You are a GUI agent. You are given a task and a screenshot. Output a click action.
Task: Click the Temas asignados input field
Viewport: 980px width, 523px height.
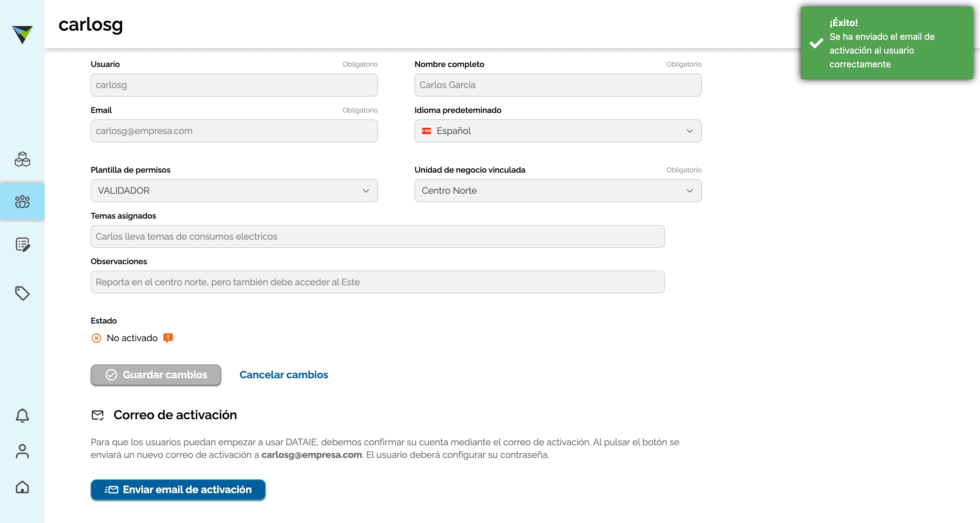click(x=377, y=236)
